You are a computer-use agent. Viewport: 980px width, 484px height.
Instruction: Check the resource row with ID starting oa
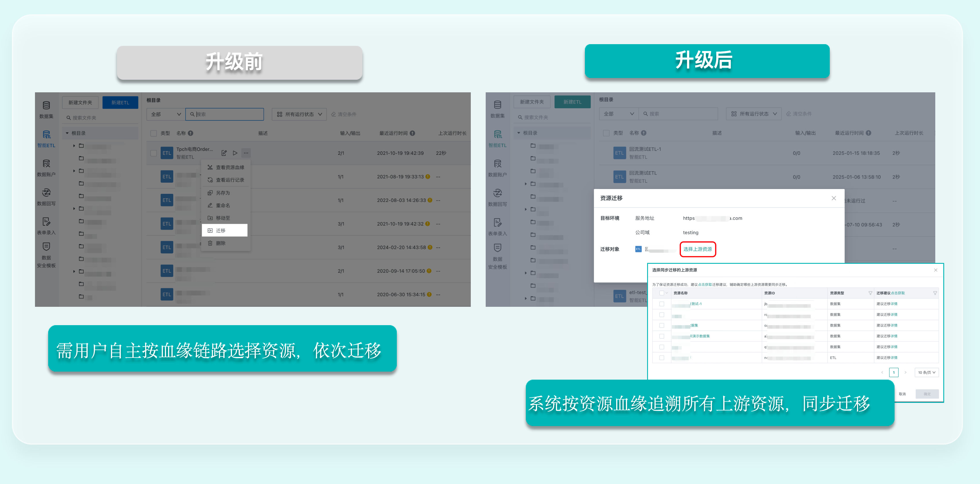(661, 325)
